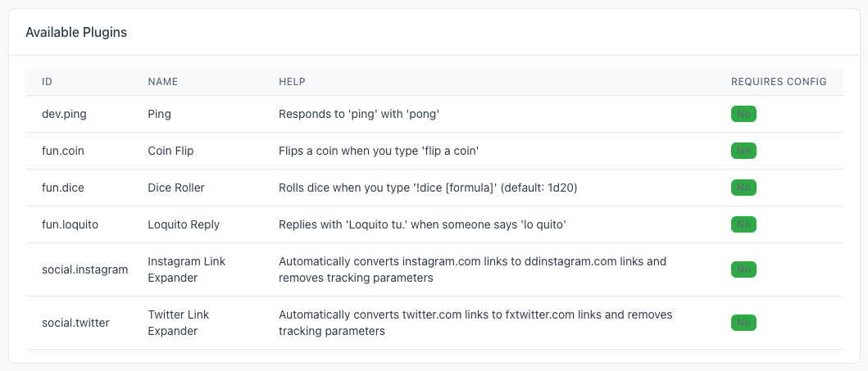Screen dimensions: 868x371
Task: Select the dev.ping plugin ID
Action: click(x=64, y=114)
